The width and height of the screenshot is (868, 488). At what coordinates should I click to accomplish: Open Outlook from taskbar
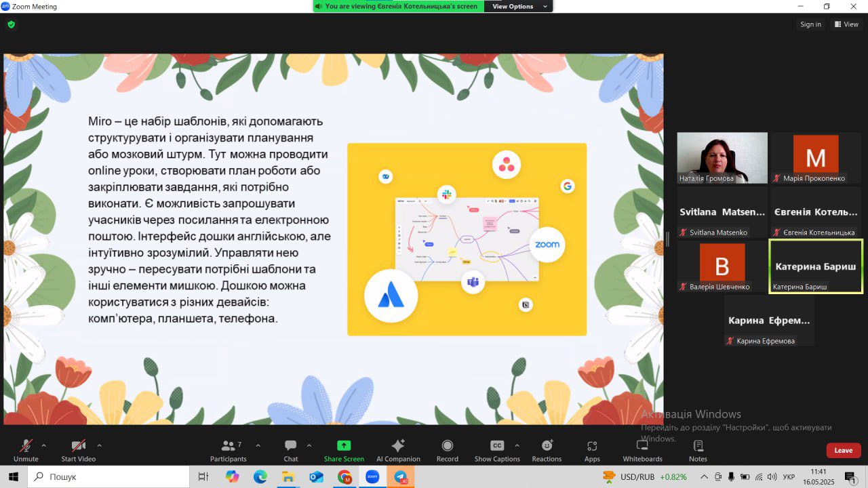coord(316,476)
